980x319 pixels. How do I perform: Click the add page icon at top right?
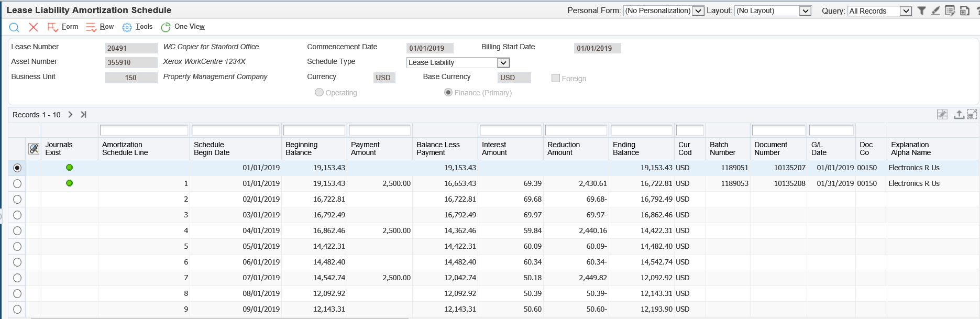pos(964,10)
